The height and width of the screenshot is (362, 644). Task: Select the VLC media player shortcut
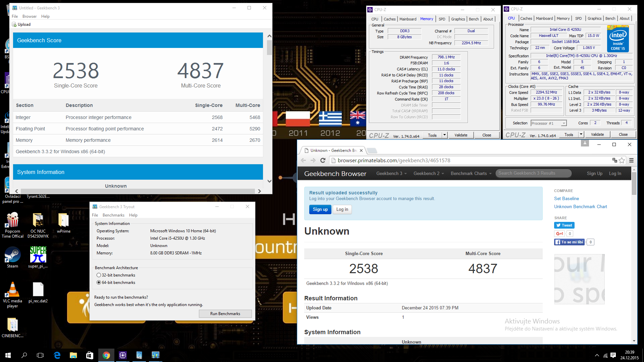coord(12,295)
